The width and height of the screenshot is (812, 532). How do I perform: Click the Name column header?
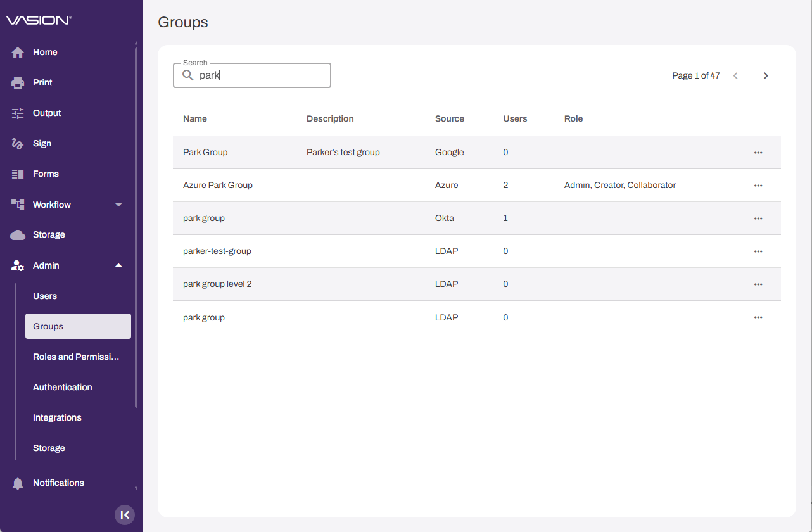tap(195, 119)
